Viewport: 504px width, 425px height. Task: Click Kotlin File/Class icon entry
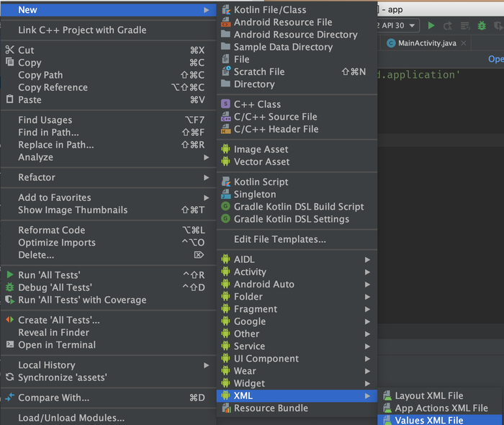pyautogui.click(x=269, y=9)
